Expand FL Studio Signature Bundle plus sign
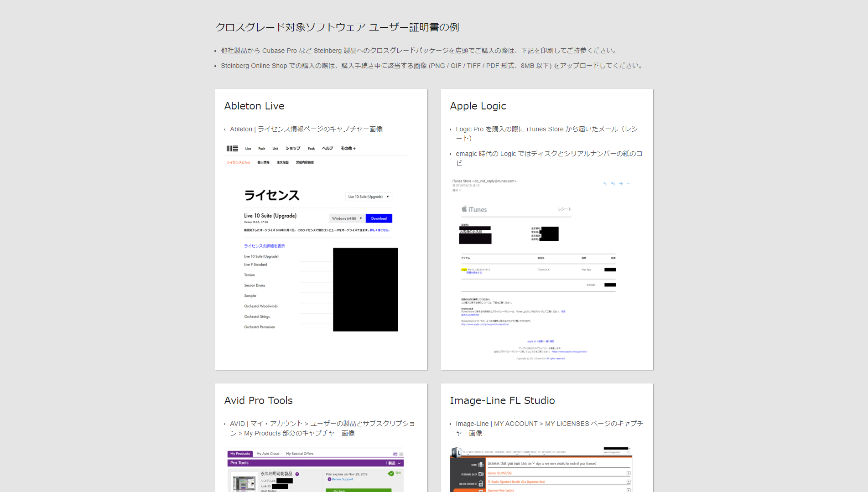868x492 pixels. pos(629,482)
